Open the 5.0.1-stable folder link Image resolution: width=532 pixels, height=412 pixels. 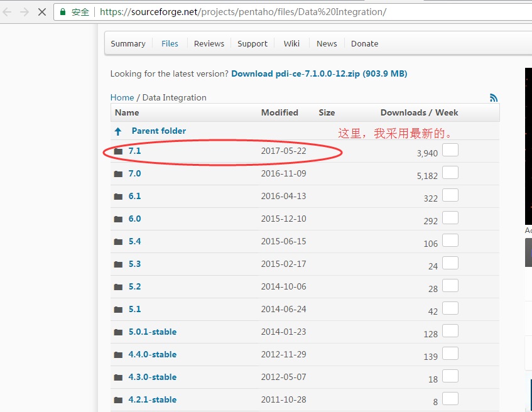pyautogui.click(x=153, y=332)
